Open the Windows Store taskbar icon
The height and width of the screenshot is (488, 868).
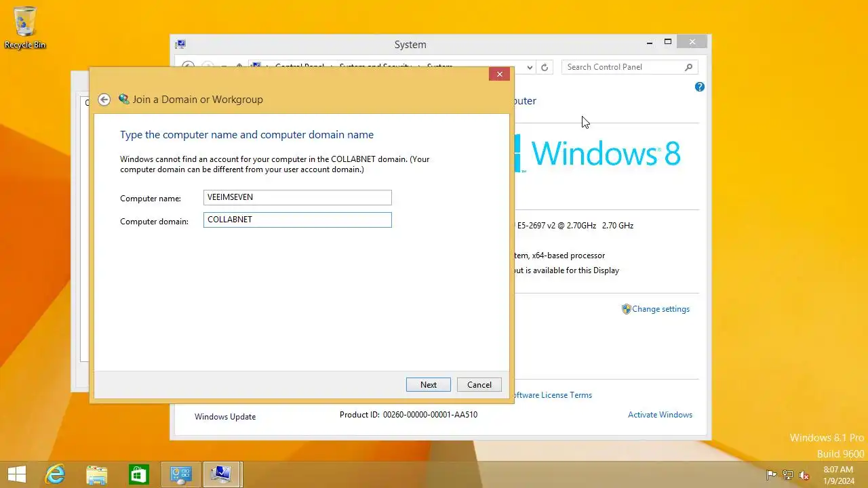(x=138, y=474)
